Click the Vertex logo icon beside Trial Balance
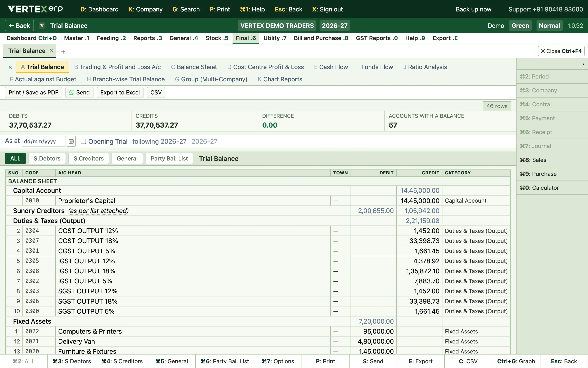The height and width of the screenshot is (368, 588). pos(42,26)
